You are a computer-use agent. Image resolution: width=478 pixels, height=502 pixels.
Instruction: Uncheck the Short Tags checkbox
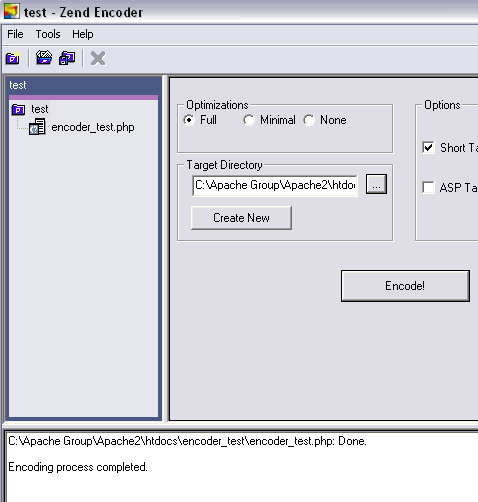(428, 147)
